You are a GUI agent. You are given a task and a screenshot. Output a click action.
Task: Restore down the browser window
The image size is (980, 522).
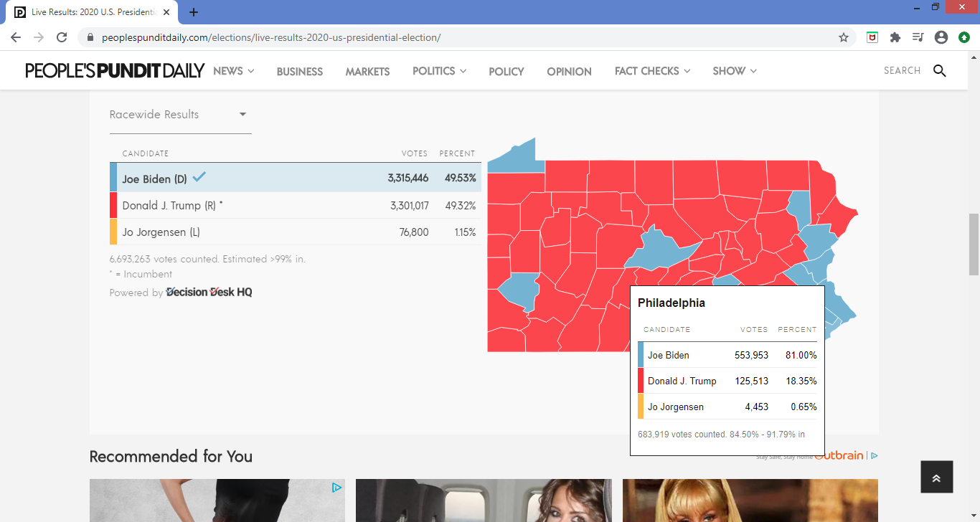tap(936, 6)
